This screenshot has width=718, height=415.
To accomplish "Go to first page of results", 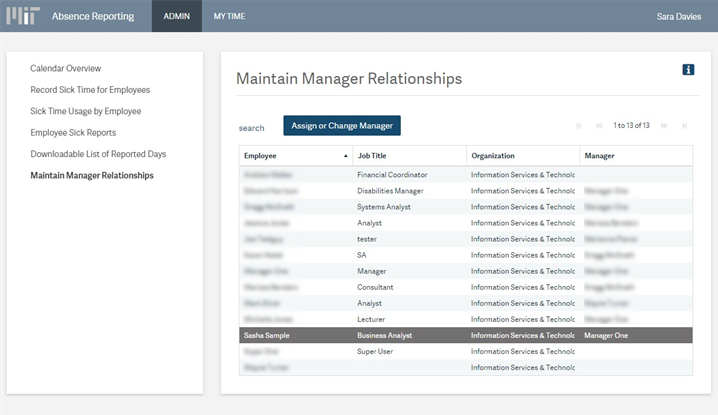I will [x=579, y=126].
